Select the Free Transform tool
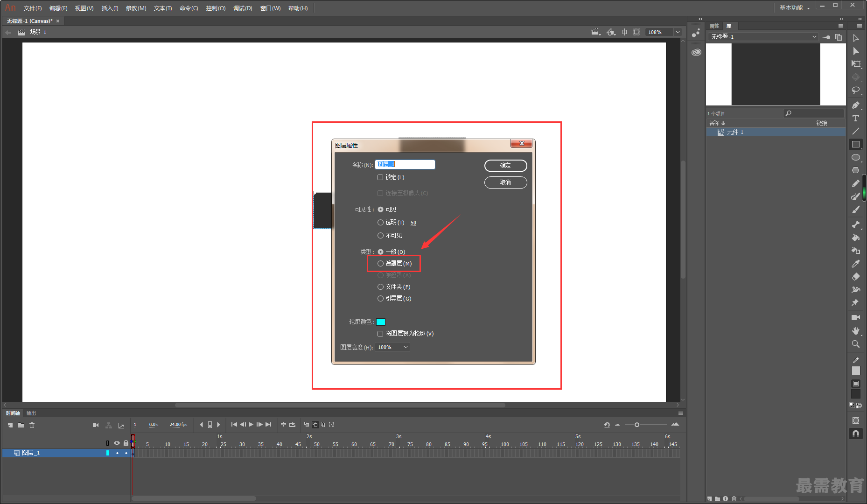 [x=855, y=64]
